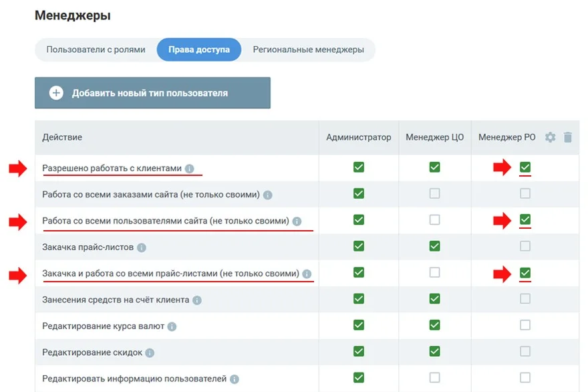Click the Занесения средств на счёт клиента label
Viewport: 588px width, 392px height.
[116, 300]
